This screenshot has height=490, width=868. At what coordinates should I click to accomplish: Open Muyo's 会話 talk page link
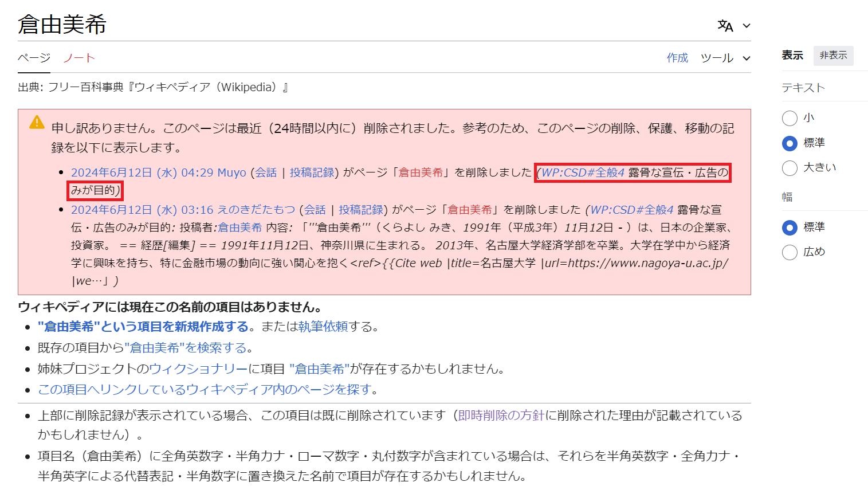pos(266,173)
